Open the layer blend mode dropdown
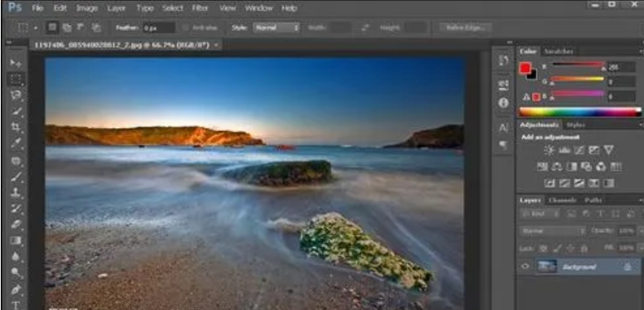The width and height of the screenshot is (644, 310). (553, 231)
